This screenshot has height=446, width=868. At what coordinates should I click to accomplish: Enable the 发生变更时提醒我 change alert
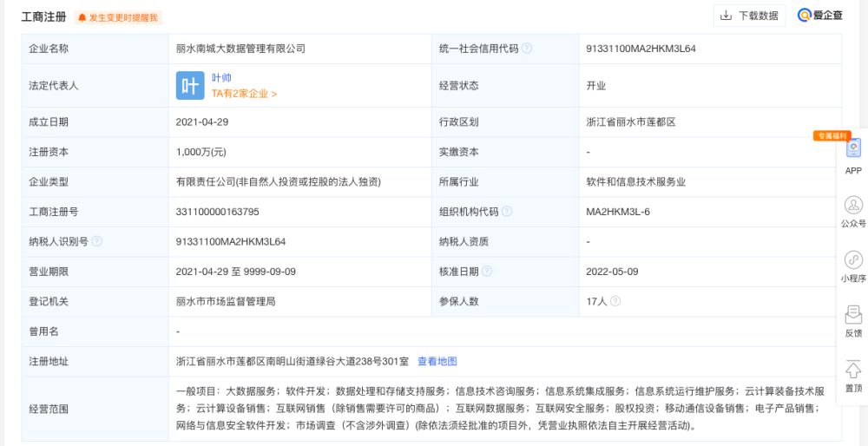tap(118, 17)
